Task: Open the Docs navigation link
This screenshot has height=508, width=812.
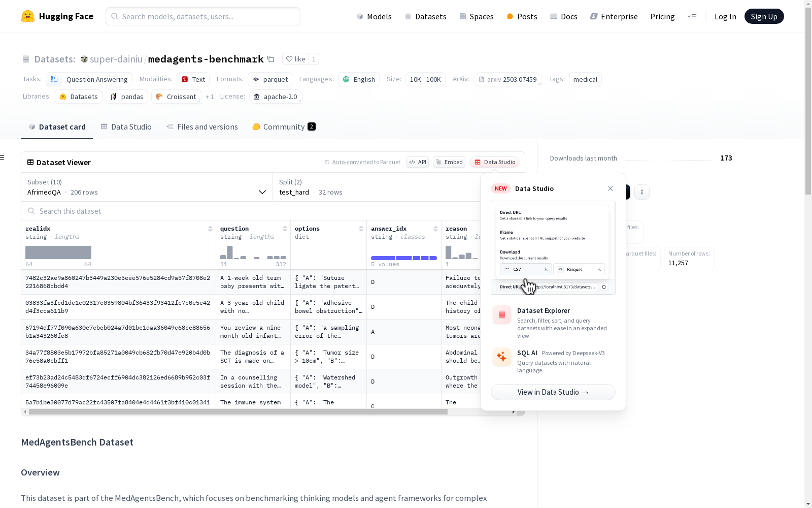Action: coord(563,16)
